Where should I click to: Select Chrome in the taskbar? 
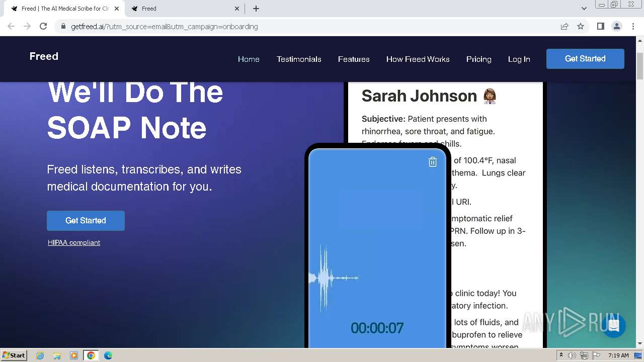click(x=91, y=355)
